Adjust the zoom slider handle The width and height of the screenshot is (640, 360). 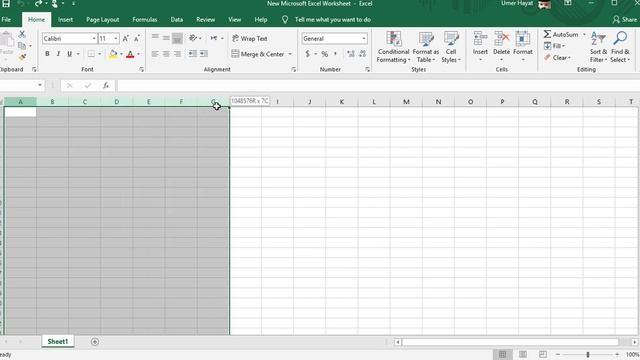[588, 354]
